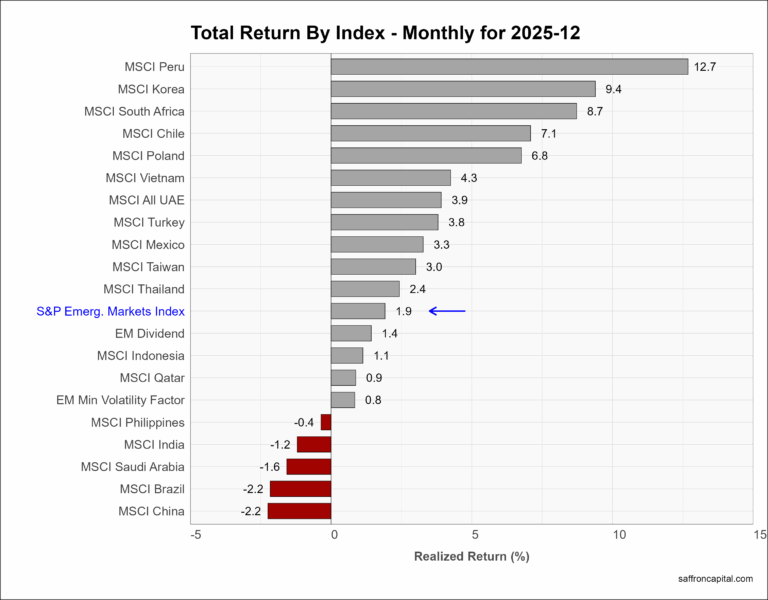Click the MSCI Philippines label
Image resolution: width=768 pixels, height=600 pixels.
click(x=138, y=422)
